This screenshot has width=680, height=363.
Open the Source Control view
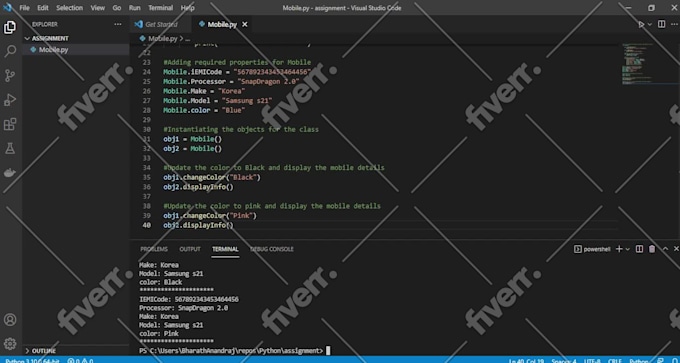10,75
